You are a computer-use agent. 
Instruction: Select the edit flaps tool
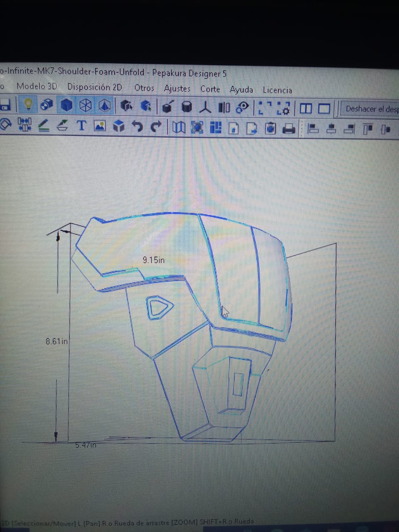pos(63,125)
